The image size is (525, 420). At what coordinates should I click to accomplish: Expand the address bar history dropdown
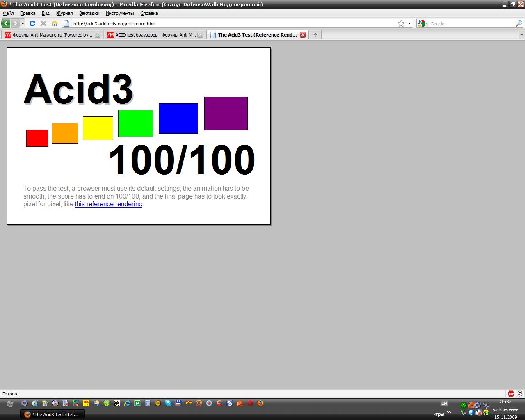[x=409, y=23]
